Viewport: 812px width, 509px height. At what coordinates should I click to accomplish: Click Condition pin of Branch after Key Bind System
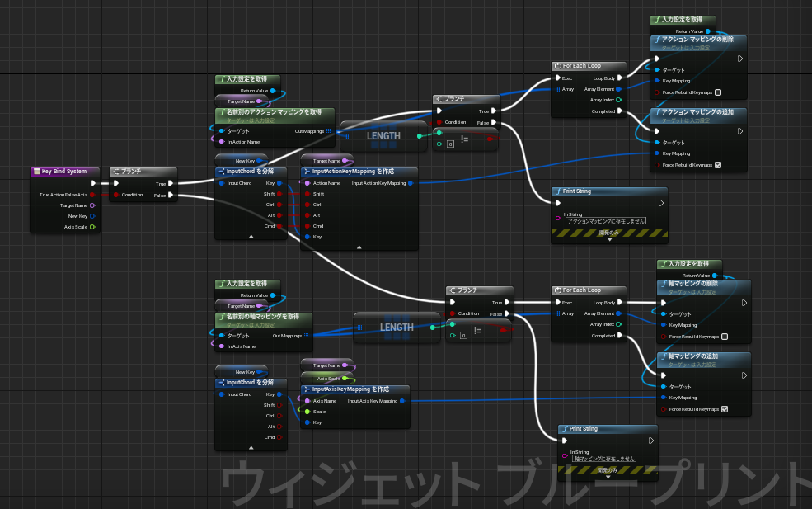pyautogui.click(x=116, y=195)
